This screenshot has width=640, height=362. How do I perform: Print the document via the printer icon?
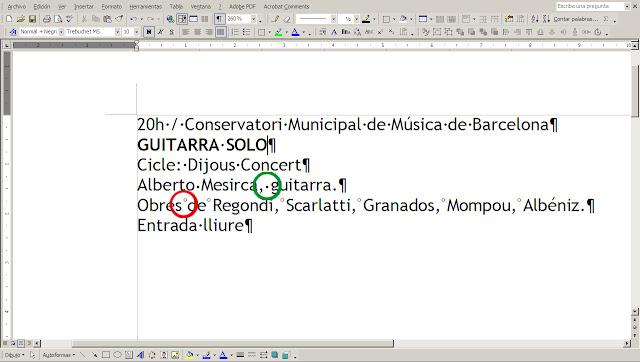(x=47, y=19)
